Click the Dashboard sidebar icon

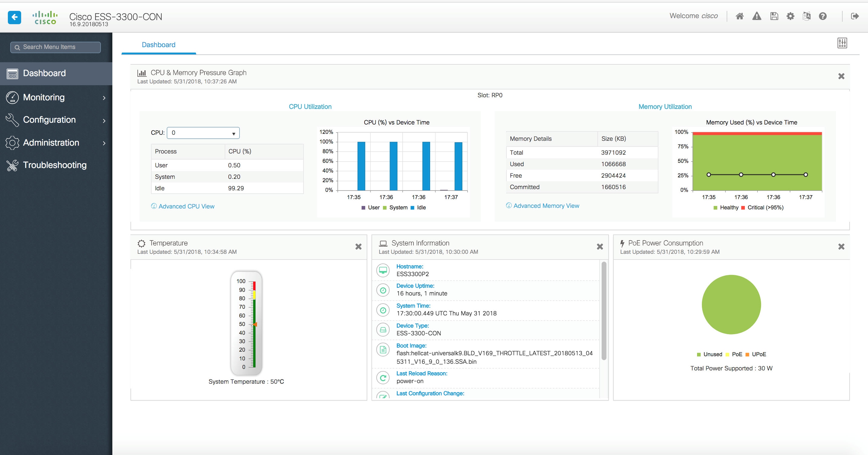click(12, 73)
